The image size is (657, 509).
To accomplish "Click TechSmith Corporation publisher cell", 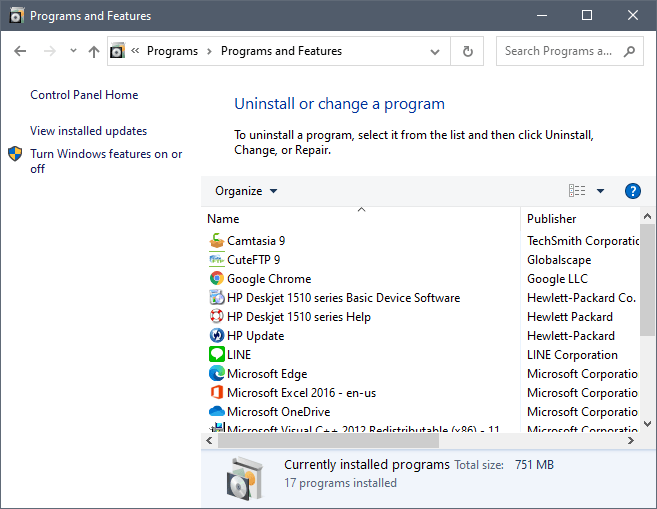I will click(x=583, y=241).
